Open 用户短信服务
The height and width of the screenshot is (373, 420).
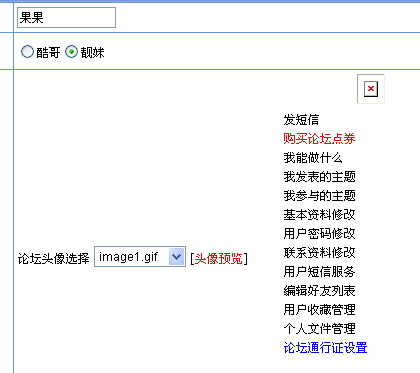pyautogui.click(x=319, y=272)
